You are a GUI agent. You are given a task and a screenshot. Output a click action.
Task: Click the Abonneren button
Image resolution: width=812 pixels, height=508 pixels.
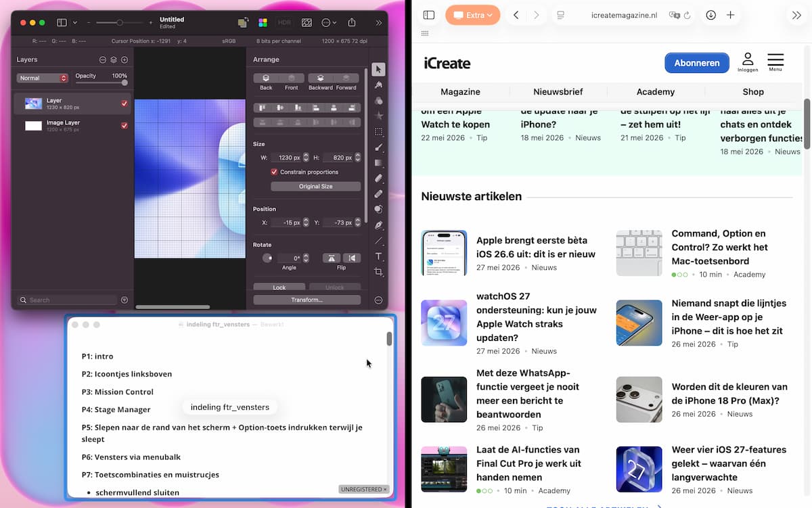click(697, 63)
